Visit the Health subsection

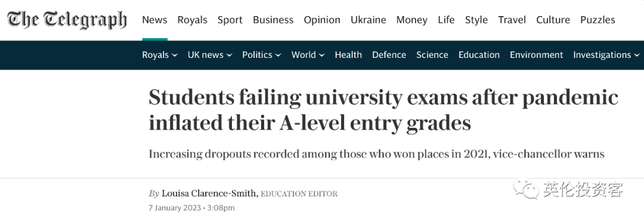coord(348,55)
